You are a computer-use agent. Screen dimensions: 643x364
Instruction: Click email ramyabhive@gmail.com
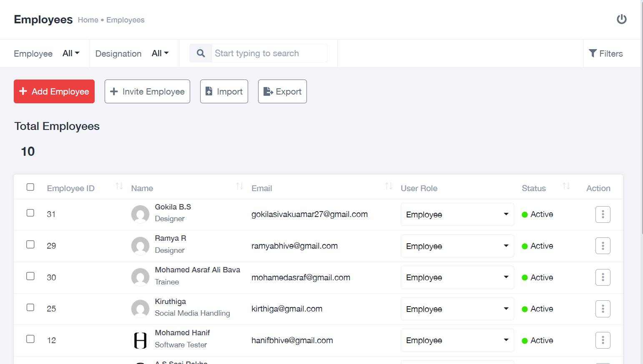pyautogui.click(x=294, y=246)
